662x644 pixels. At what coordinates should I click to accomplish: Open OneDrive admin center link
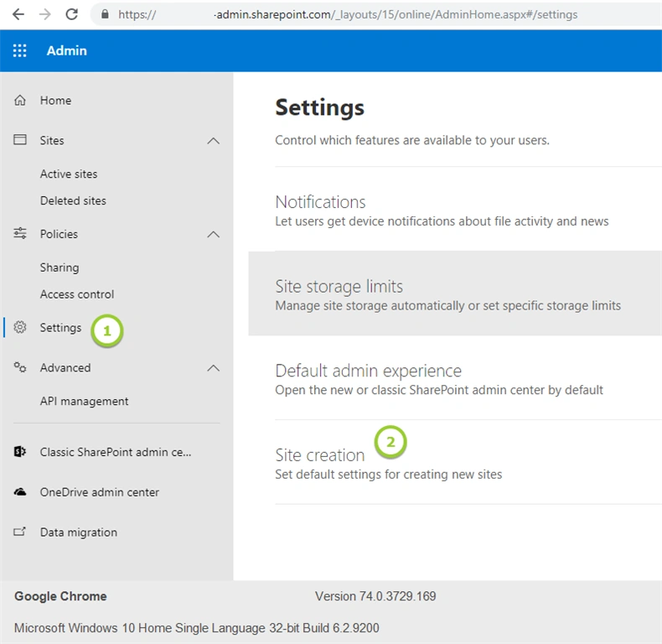pyautogui.click(x=99, y=492)
